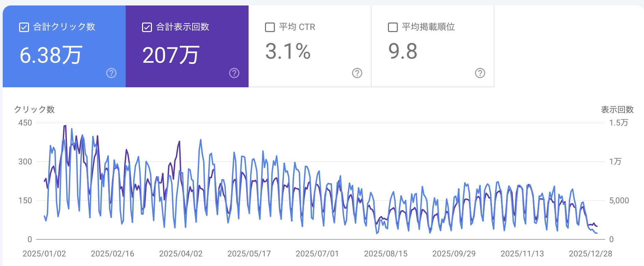Open help icon in 平均 CTR card

pos(357,73)
